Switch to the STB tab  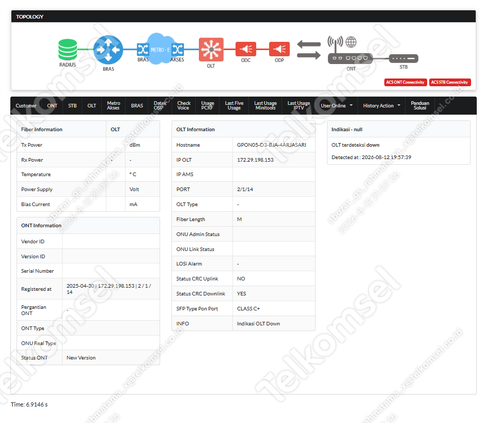(72, 106)
